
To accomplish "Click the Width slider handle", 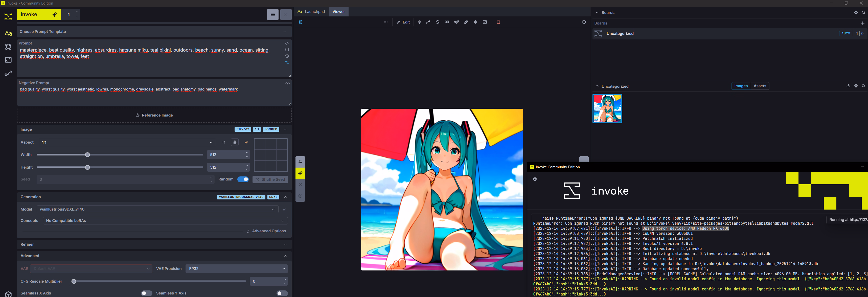I will pos(87,155).
